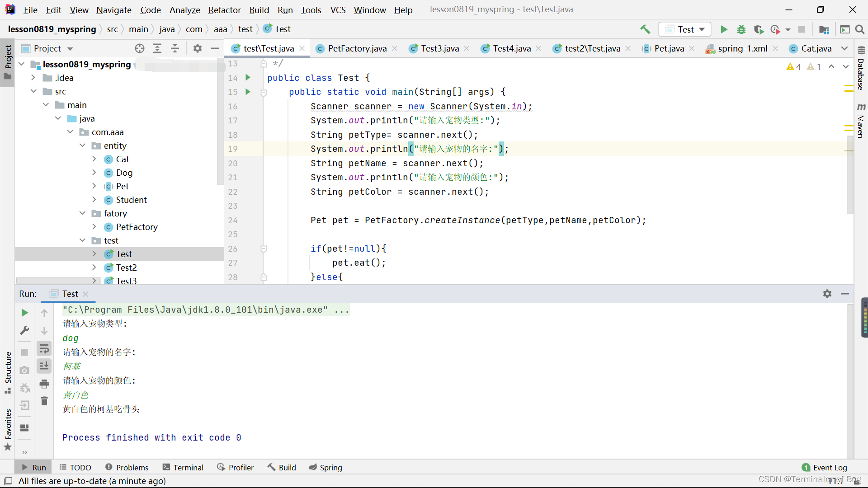Switch to spring-1.xml tab
The width and height of the screenshot is (868, 488).
(x=742, y=48)
